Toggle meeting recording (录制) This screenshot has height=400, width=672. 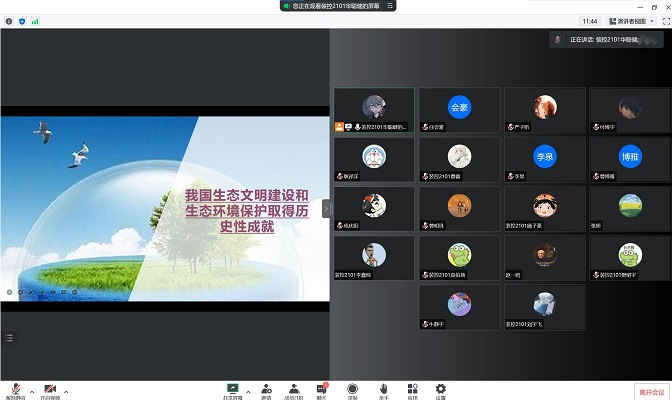click(x=352, y=389)
